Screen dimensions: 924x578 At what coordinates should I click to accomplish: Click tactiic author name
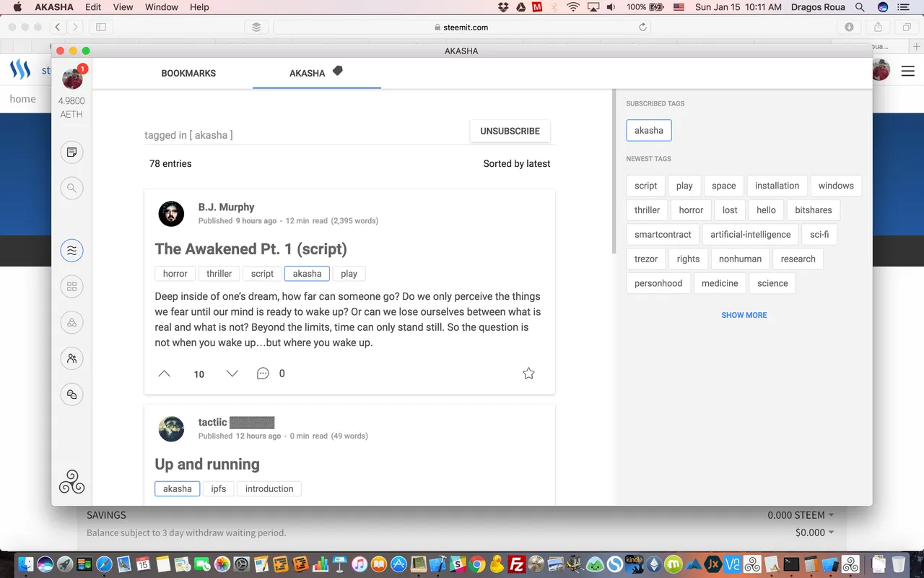[213, 422]
